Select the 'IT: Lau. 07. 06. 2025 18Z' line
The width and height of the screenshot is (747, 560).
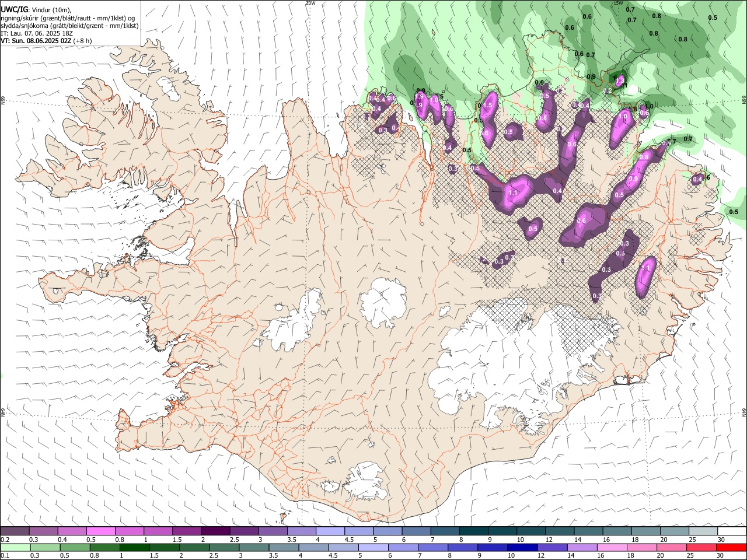[x=37, y=33]
